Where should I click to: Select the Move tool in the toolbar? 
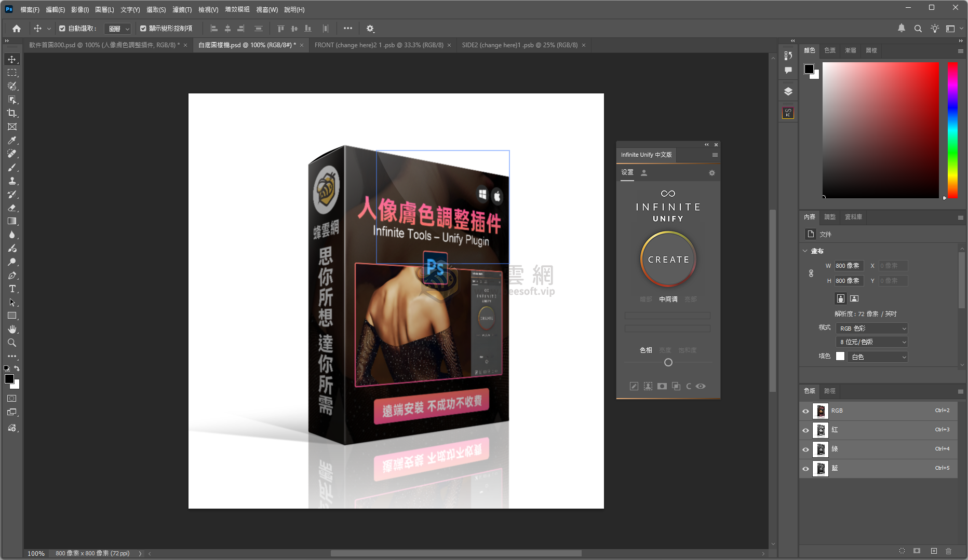tap(12, 59)
